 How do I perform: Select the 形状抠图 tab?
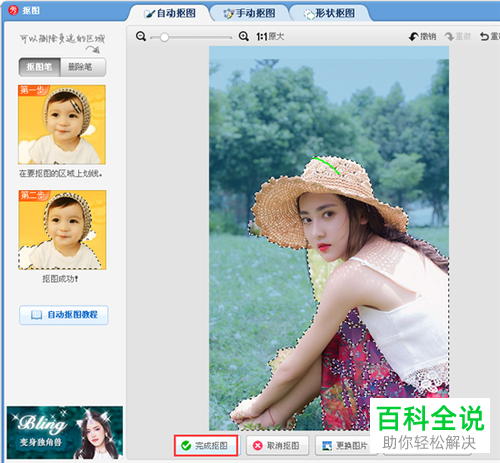[x=329, y=13]
